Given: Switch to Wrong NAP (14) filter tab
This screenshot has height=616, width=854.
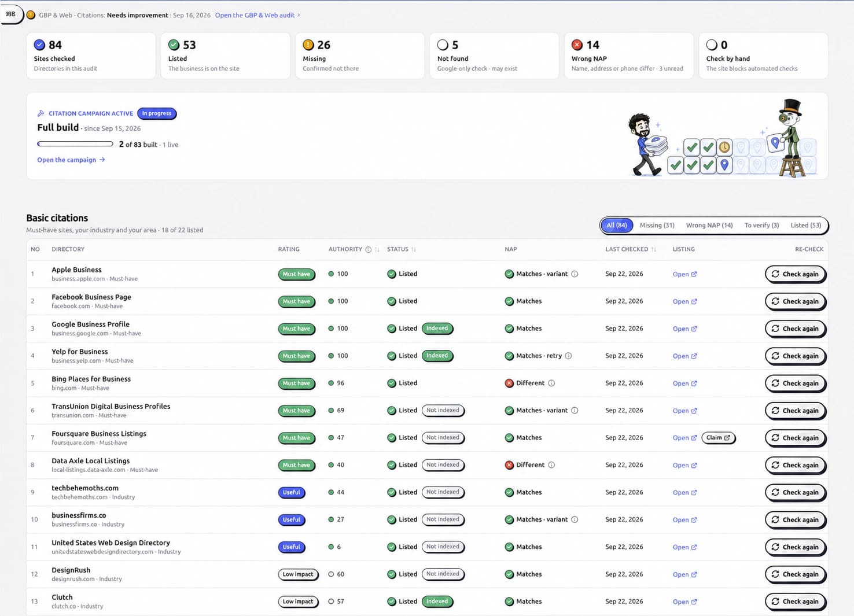Looking at the screenshot, I should point(709,225).
